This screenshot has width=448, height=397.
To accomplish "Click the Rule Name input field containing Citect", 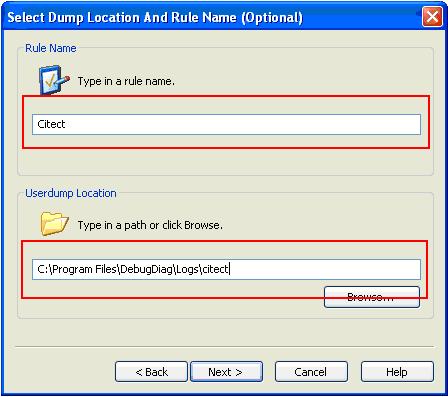I will [226, 124].
